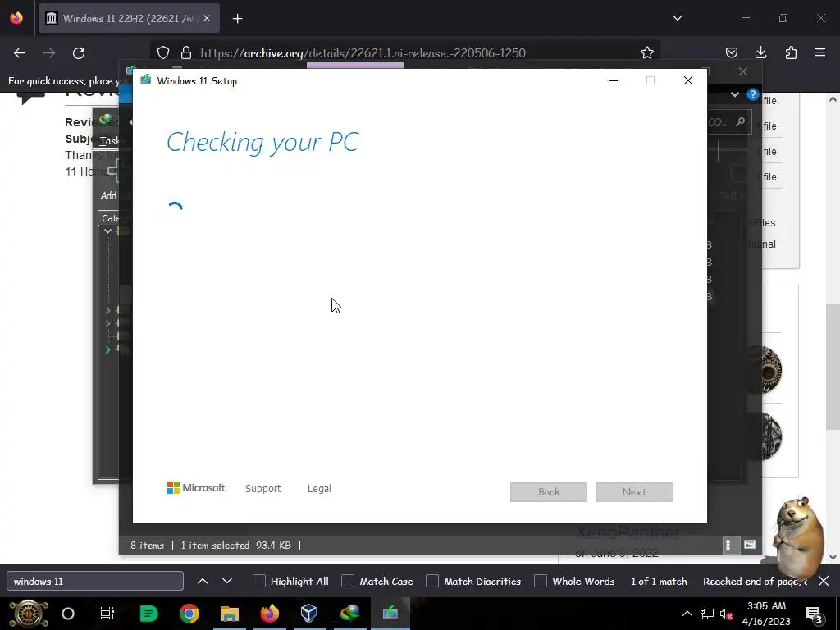
Task: Open File Explorer from taskbar
Action: 230,614
